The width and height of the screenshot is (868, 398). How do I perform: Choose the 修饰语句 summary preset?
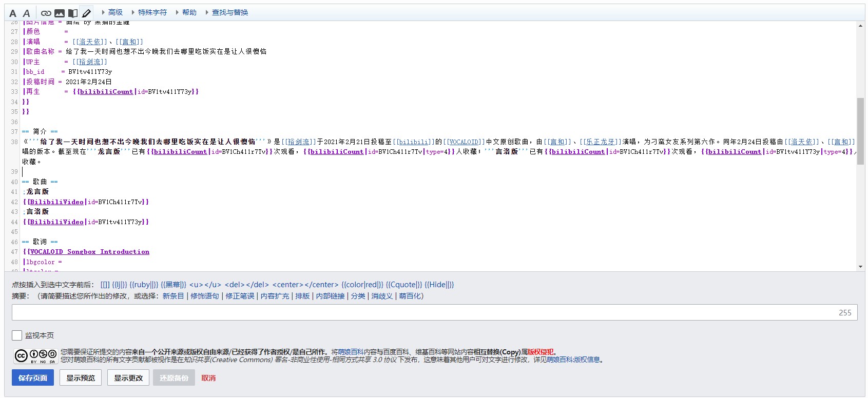click(205, 296)
